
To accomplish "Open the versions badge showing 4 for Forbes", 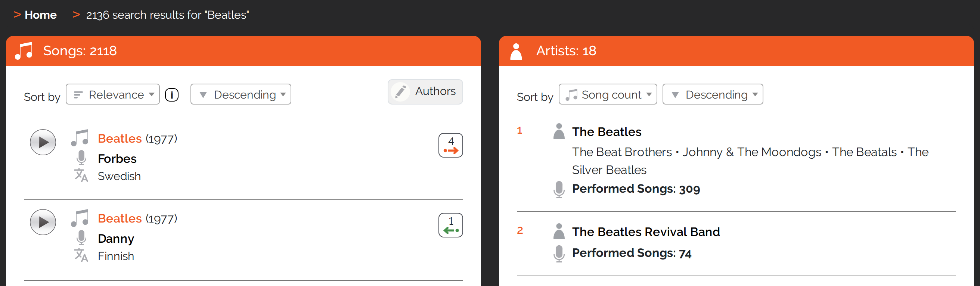I will [450, 145].
